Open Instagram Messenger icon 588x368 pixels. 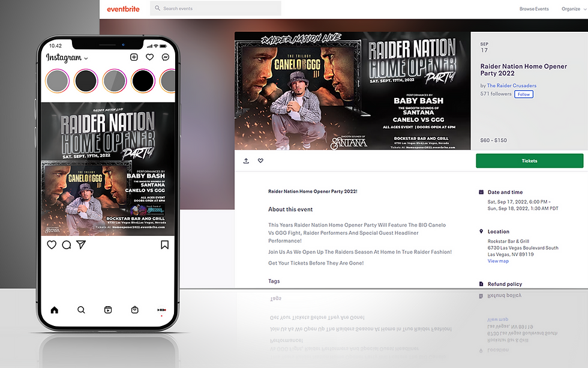[x=166, y=57]
